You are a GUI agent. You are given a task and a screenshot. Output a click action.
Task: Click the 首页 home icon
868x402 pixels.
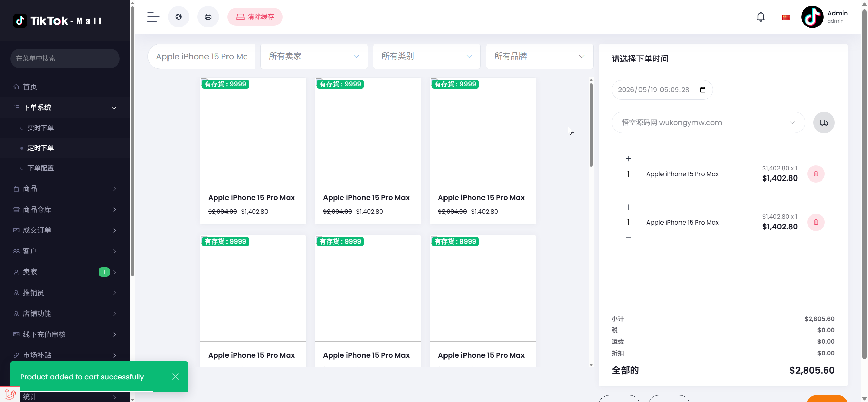tap(16, 87)
